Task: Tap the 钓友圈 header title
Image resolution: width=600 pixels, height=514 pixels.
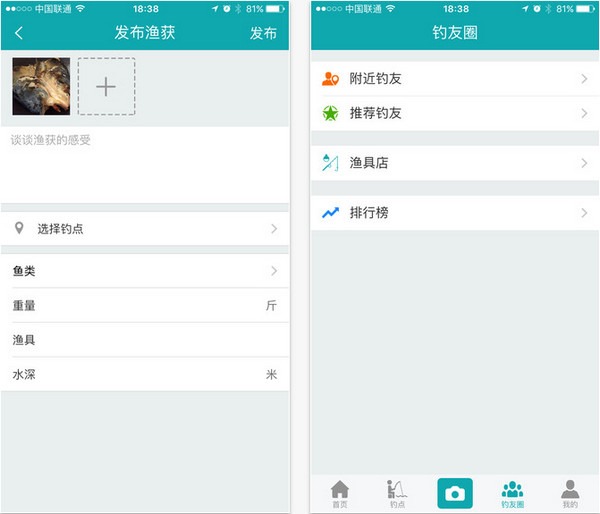Action: pos(455,33)
